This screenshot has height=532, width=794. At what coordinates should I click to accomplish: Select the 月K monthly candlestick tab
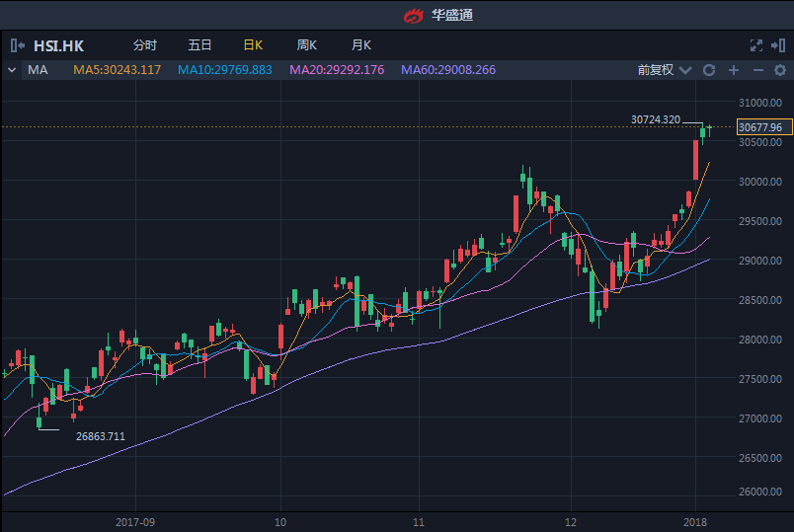(361, 45)
